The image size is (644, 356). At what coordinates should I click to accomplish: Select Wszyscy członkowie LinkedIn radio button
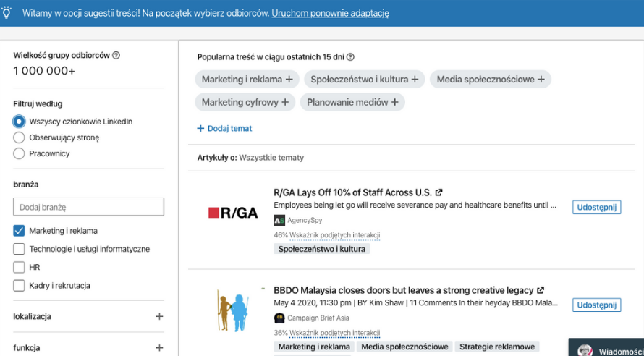(19, 122)
